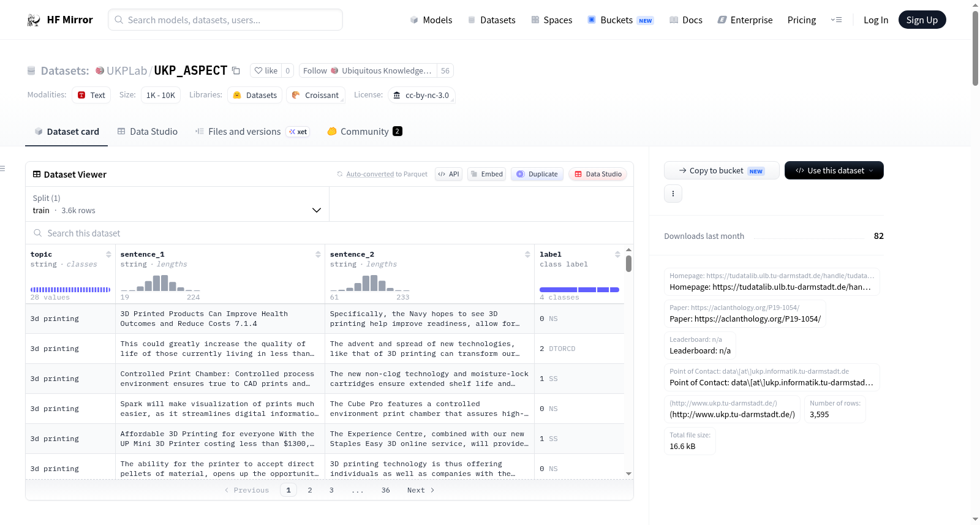Image resolution: width=980 pixels, height=525 pixels.
Task: Open Data Studio from viewer header
Action: [x=598, y=174]
